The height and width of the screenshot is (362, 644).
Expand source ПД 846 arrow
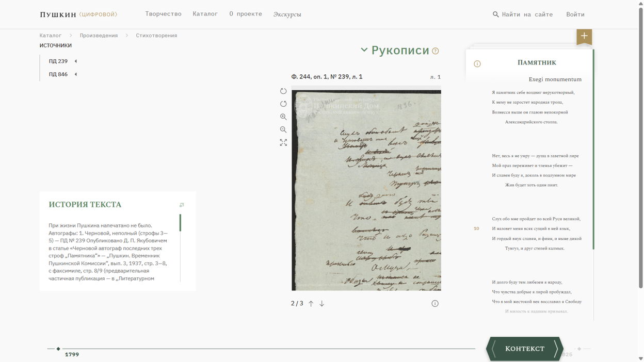(x=76, y=74)
